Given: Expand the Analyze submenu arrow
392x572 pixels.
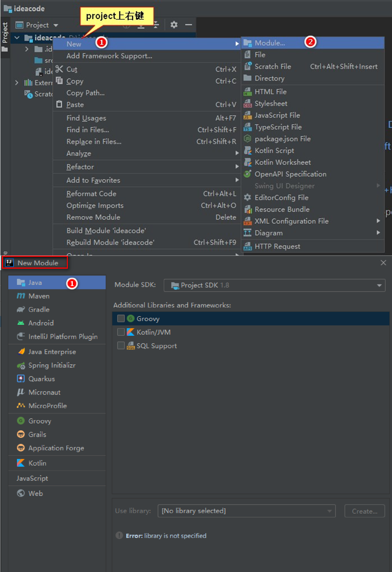Looking at the screenshot, I should click(x=237, y=153).
